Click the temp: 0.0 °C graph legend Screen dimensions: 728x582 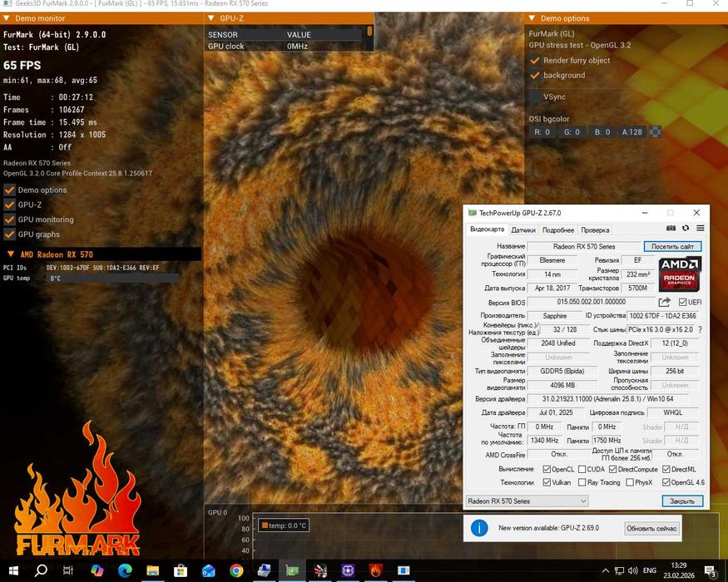(284, 525)
